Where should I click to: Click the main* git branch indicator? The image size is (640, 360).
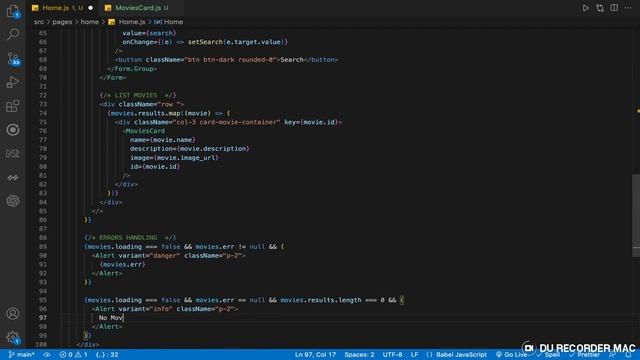click(x=22, y=355)
